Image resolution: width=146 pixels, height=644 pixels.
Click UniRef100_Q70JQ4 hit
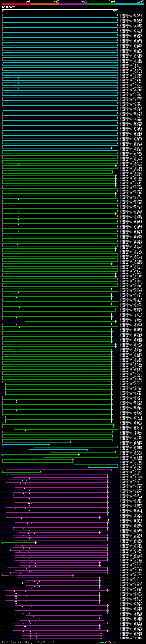[x=131, y=457]
